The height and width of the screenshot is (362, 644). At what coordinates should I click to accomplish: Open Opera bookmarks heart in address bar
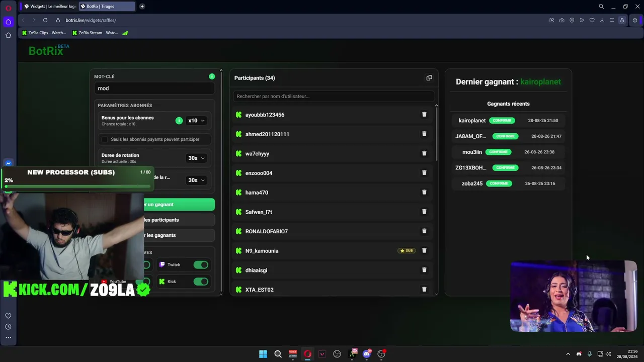click(x=592, y=20)
